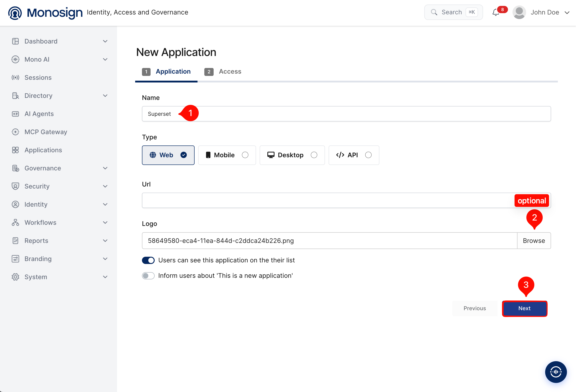Screen dimensions: 576x392
Task: Click the Search box in header
Action: tap(453, 12)
